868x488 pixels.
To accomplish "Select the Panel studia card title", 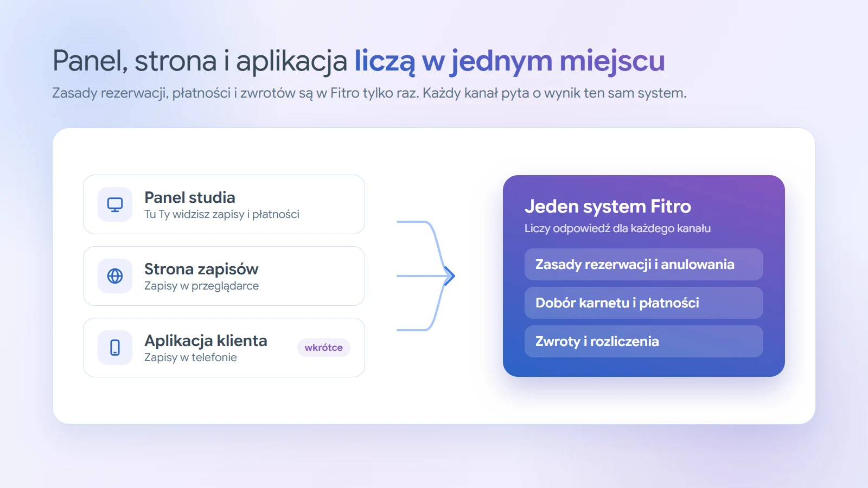I will coord(190,197).
